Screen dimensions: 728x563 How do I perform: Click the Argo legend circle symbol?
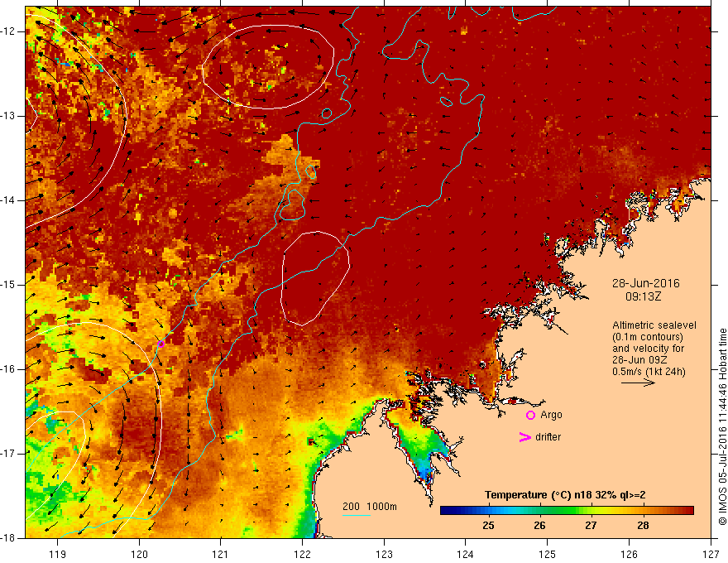[530, 416]
